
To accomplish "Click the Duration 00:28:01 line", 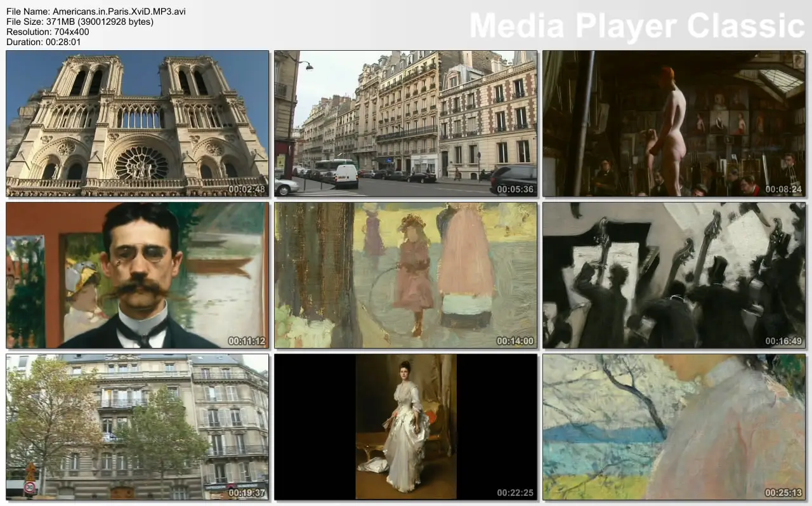I will coord(44,42).
